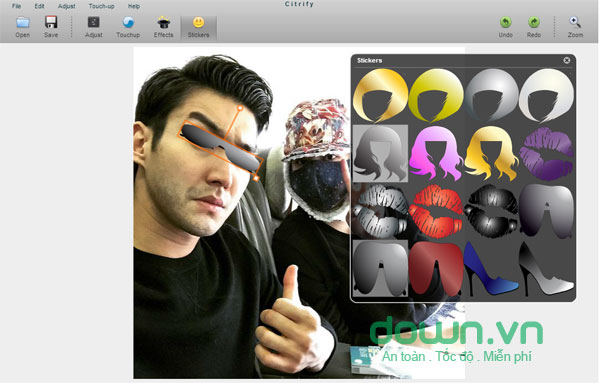Open the Adjust menu in menu bar
This screenshot has width=600, height=385.
pyautogui.click(x=67, y=6)
